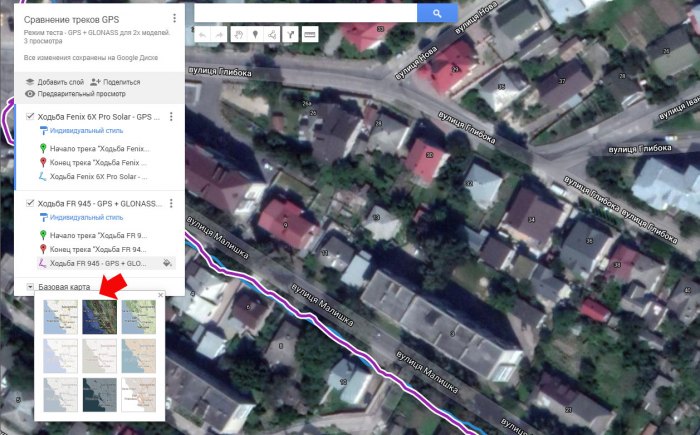
Task: Uncheck the Ходьба FR 945 layer
Action: click(x=30, y=203)
